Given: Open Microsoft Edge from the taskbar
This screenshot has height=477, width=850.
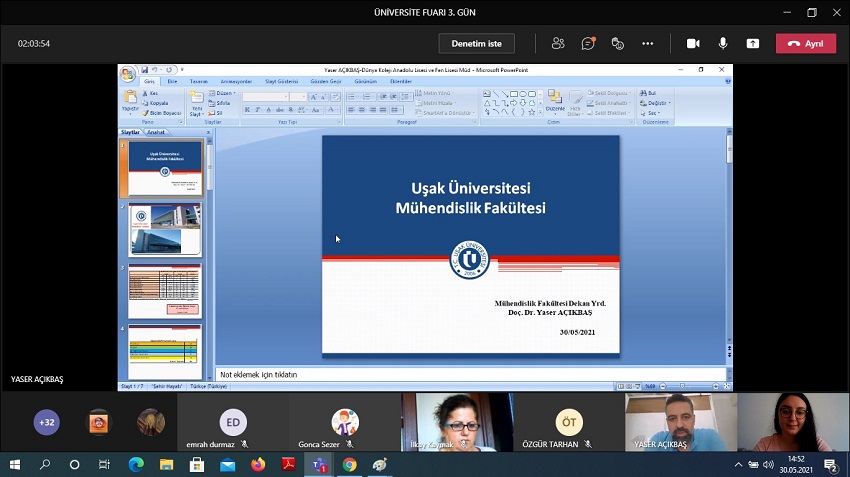Looking at the screenshot, I should [x=136, y=465].
